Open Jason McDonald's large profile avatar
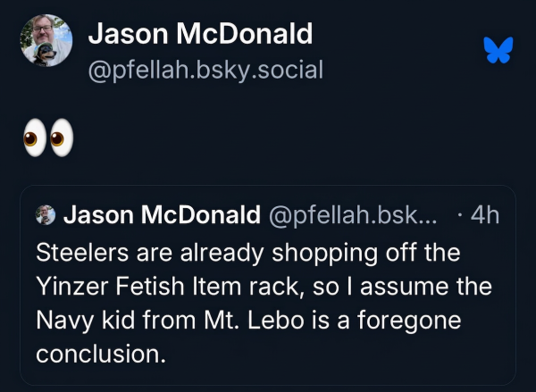The width and height of the screenshot is (536, 392). click(x=46, y=42)
